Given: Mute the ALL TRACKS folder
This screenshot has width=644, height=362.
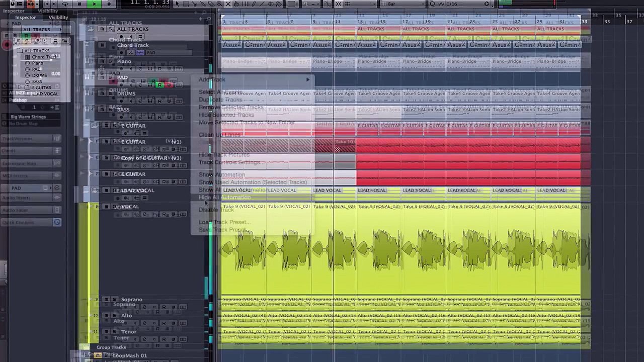Looking at the screenshot, I should click(102, 29).
